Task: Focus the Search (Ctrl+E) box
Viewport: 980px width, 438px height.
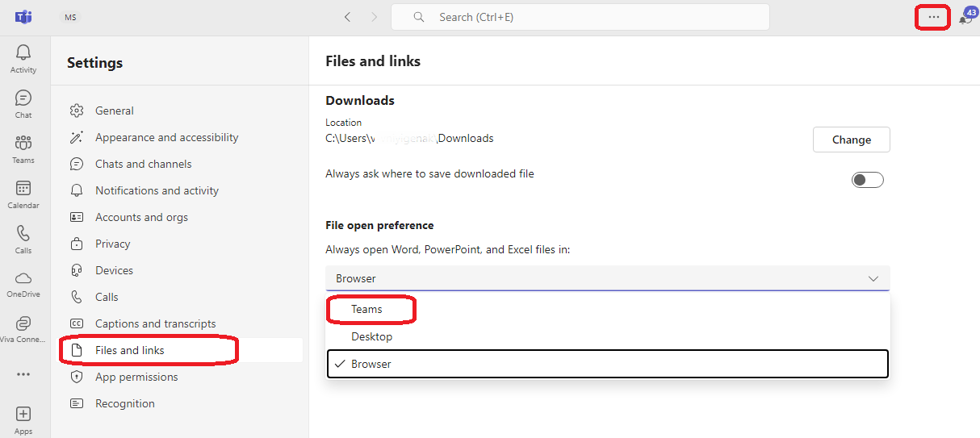Action: [580, 17]
